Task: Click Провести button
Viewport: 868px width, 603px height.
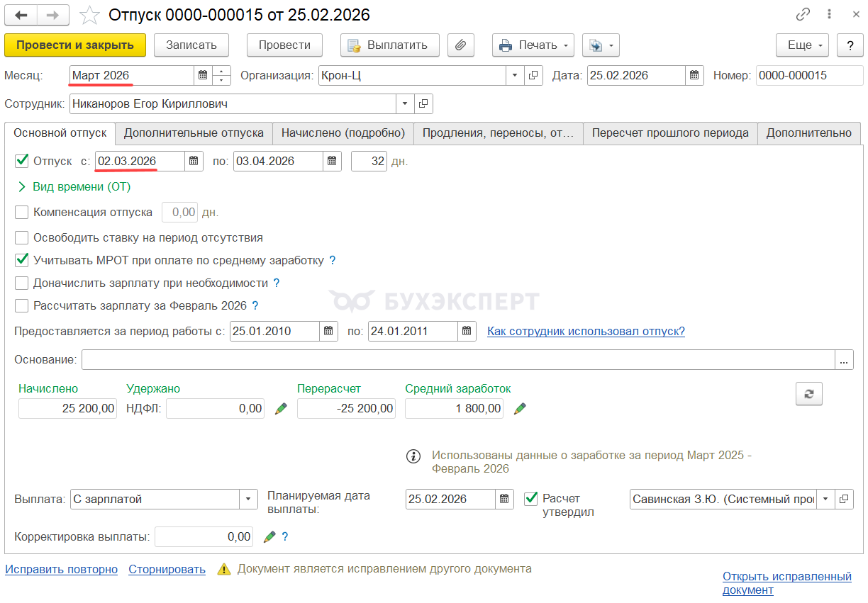Action: (x=284, y=45)
